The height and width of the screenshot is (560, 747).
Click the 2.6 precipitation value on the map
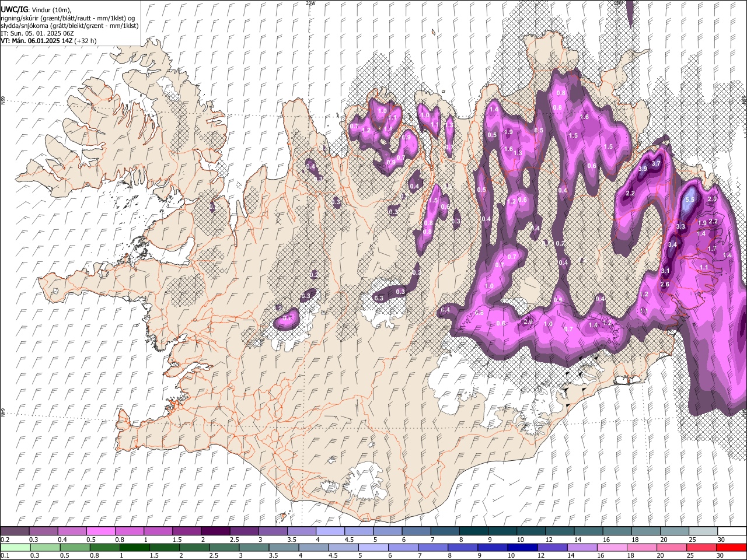tap(664, 285)
